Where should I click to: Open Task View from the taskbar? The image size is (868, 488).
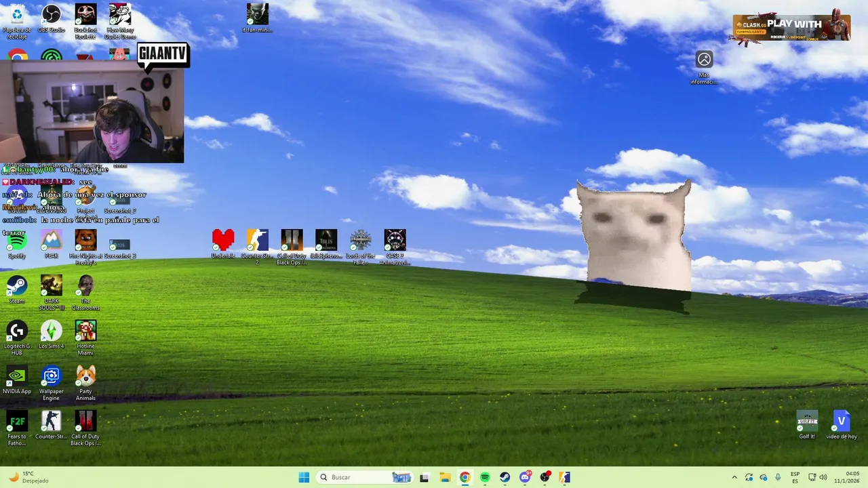point(424,477)
